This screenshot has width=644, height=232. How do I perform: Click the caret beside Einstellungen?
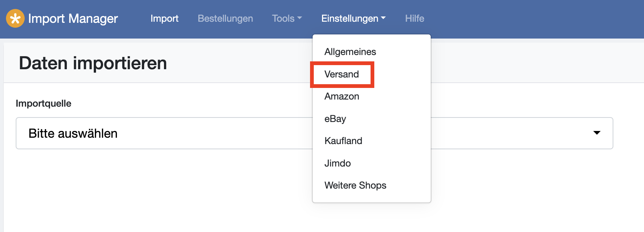point(383,18)
